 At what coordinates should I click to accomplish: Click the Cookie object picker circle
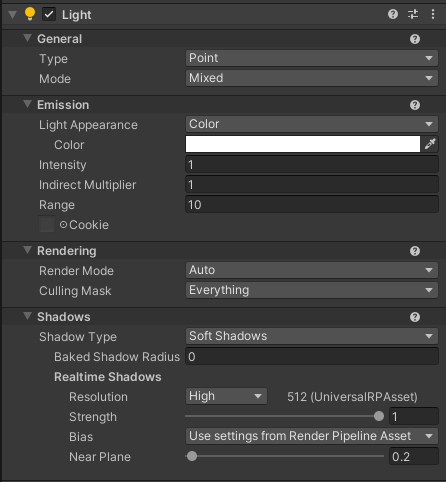click(x=63, y=225)
